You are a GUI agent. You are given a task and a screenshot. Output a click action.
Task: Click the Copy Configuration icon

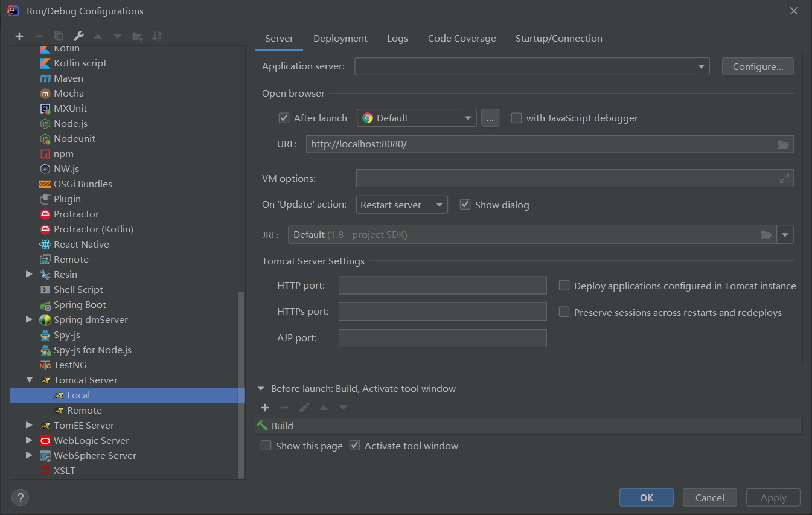[x=59, y=36]
